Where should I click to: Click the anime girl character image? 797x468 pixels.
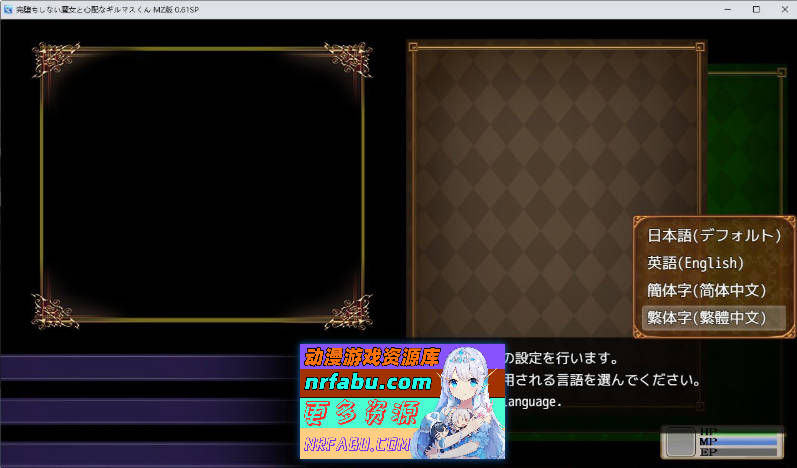(470, 400)
